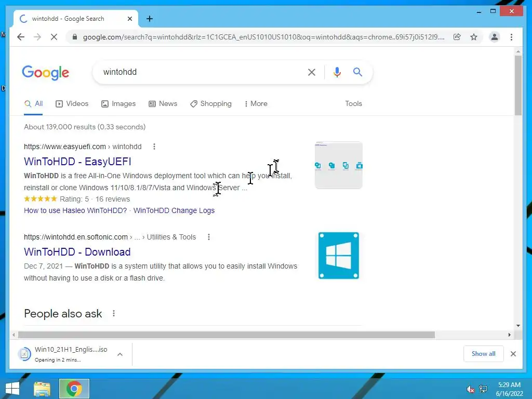Clear the search box text
The image size is (532, 399).
312,72
